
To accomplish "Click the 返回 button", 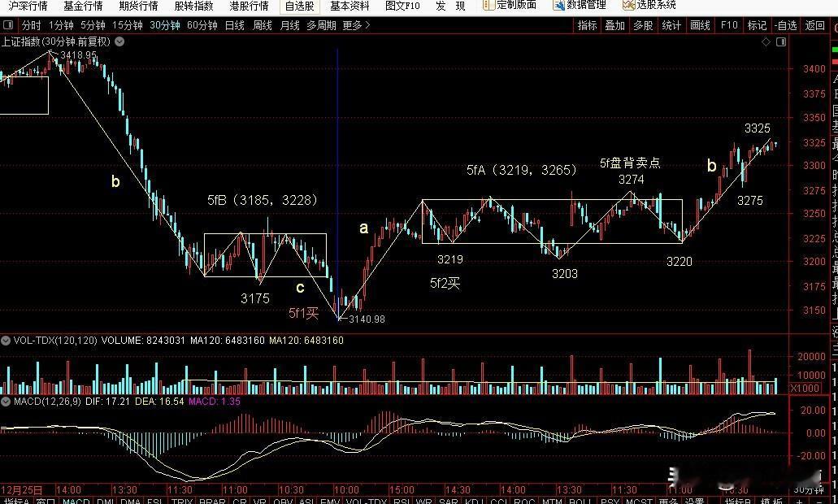I will click(x=815, y=25).
